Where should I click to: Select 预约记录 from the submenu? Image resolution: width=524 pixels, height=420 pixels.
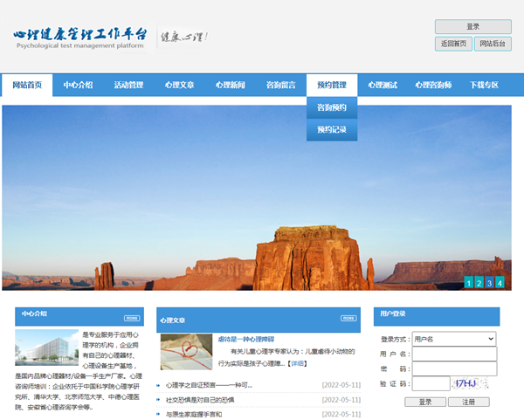332,130
